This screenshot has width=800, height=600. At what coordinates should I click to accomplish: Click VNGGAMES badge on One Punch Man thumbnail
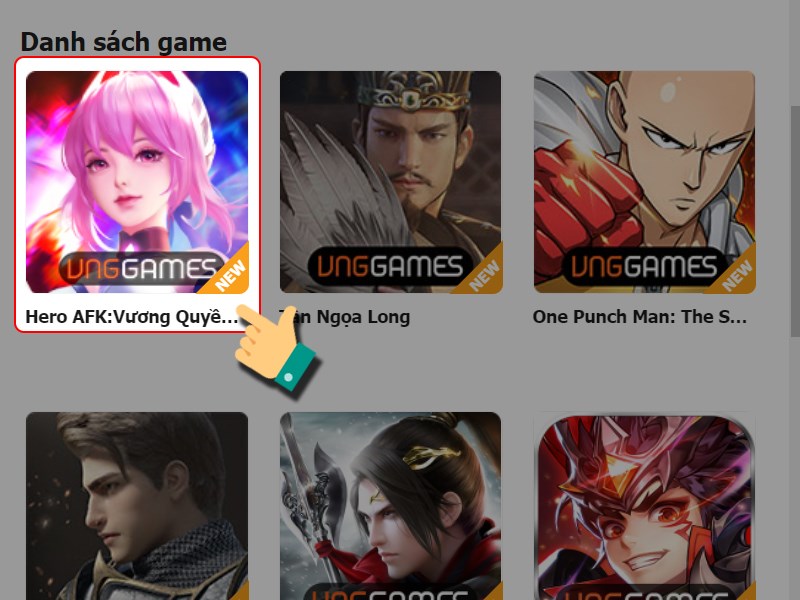(644, 266)
